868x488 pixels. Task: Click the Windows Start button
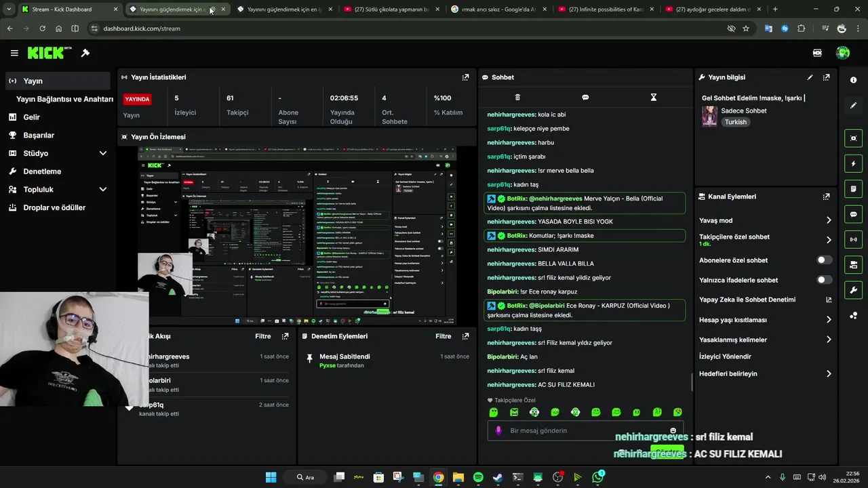271,477
